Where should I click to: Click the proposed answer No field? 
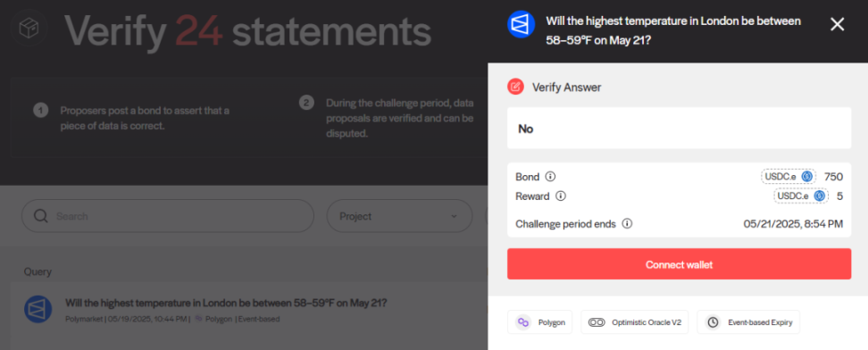680,129
